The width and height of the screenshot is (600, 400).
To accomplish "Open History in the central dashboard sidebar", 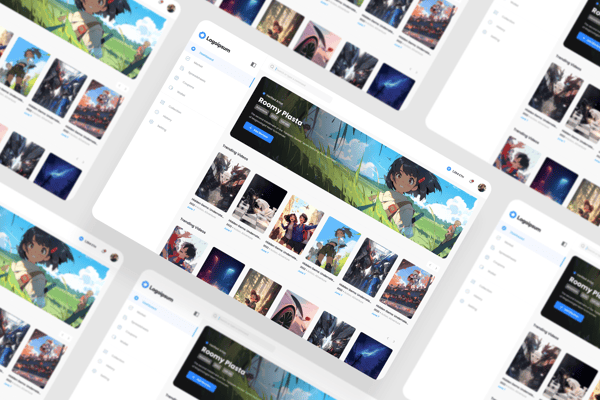I will pos(167,118).
